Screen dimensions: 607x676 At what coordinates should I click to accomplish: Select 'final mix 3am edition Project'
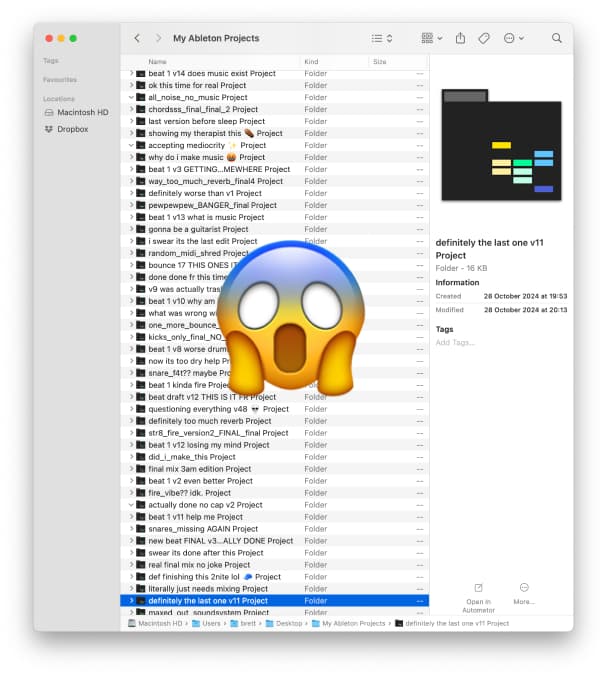275,469
